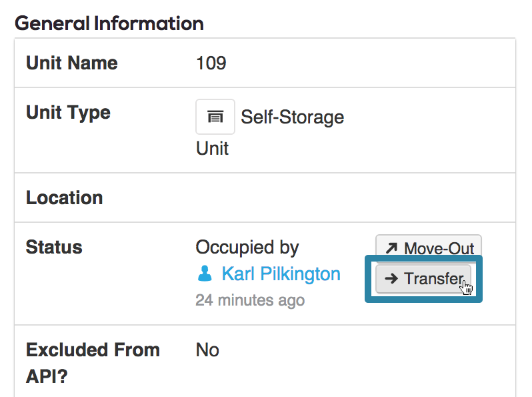Viewport: 532px width, 397px height.
Task: Click the self-storage unit type icon
Action: click(x=215, y=117)
